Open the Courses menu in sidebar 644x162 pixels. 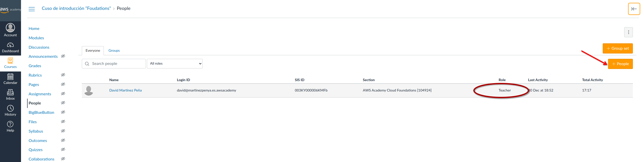[x=10, y=63]
